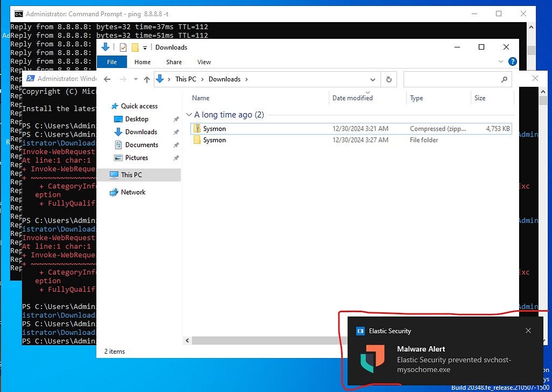Refresh the Downloads folder view

coord(389,79)
